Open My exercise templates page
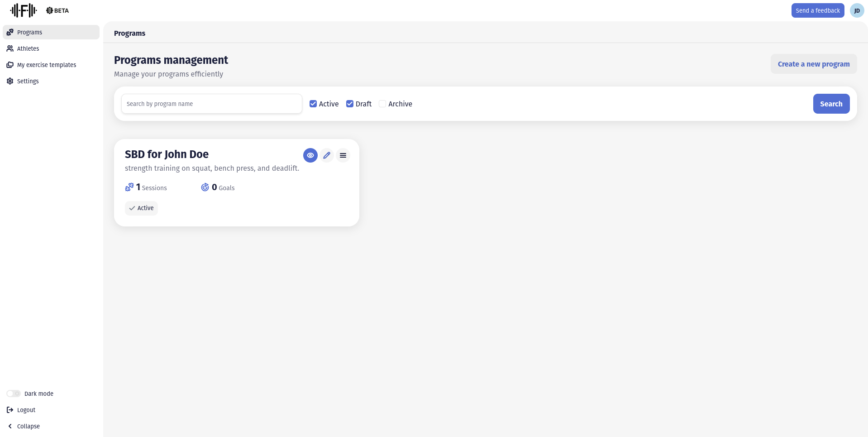Screen dimensions: 868x437 (x=46, y=65)
